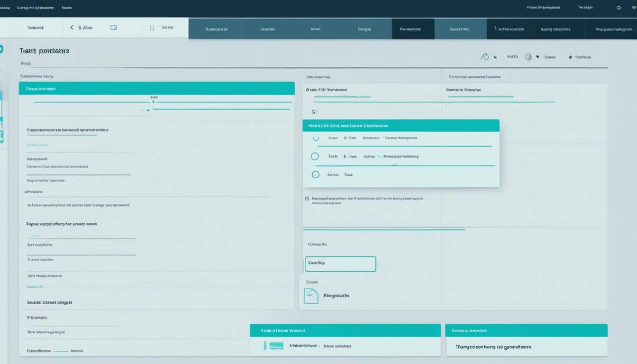Viewport: 637px width, 364px height.
Task: Select the darkest highlighted tab in the tab bar
Action: pyautogui.click(x=413, y=29)
